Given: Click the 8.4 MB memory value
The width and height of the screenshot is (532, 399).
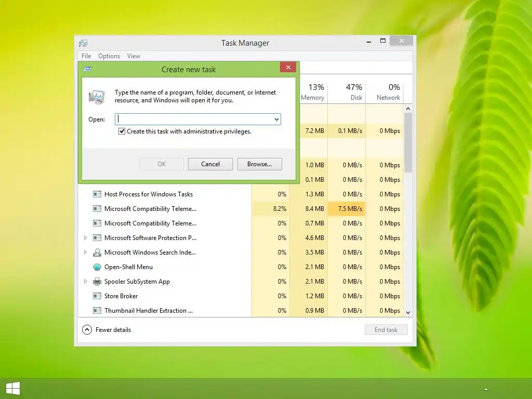Looking at the screenshot, I should [314, 209].
